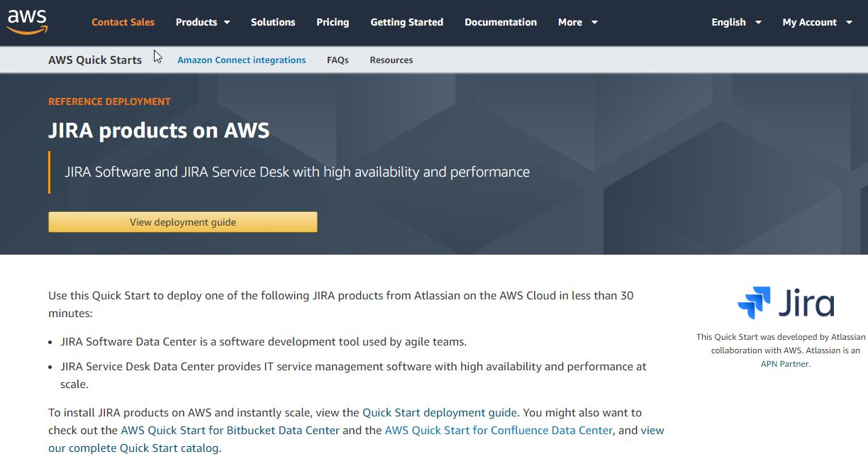Image resolution: width=868 pixels, height=459 pixels.
Task: Switch to the FAQs tab
Action: coord(338,60)
